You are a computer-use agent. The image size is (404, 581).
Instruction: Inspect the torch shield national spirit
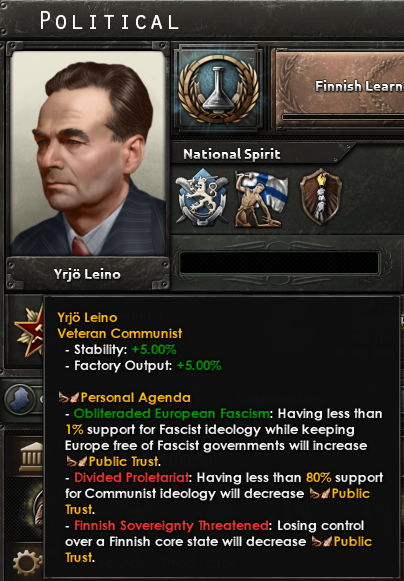pos(321,197)
